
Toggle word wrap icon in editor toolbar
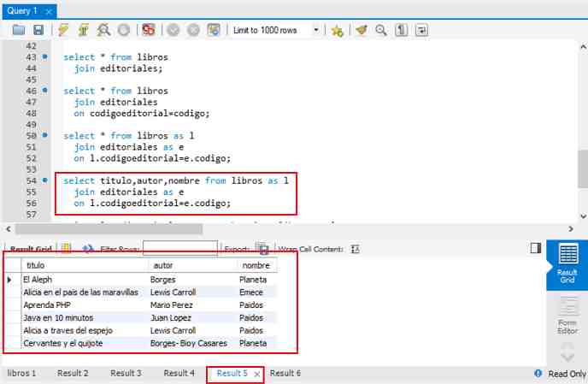click(x=421, y=30)
